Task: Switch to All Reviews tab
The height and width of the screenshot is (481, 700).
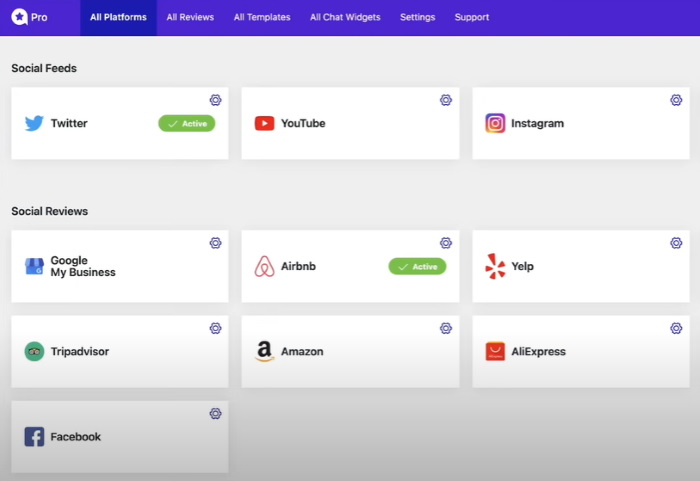Action: click(x=190, y=17)
